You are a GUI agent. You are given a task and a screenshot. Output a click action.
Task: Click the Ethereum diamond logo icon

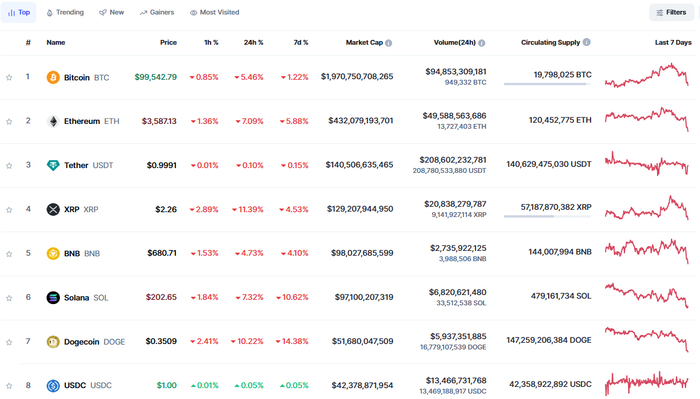coord(53,121)
